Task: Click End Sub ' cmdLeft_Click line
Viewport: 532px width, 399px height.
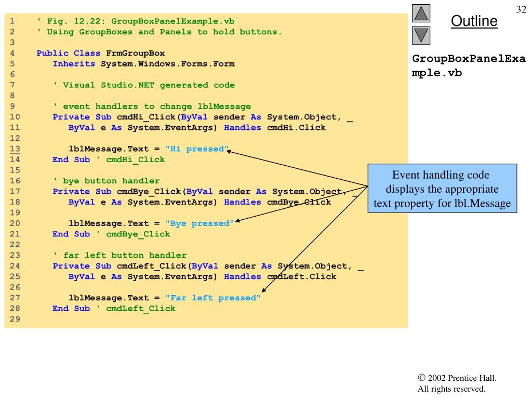Action: (x=114, y=309)
